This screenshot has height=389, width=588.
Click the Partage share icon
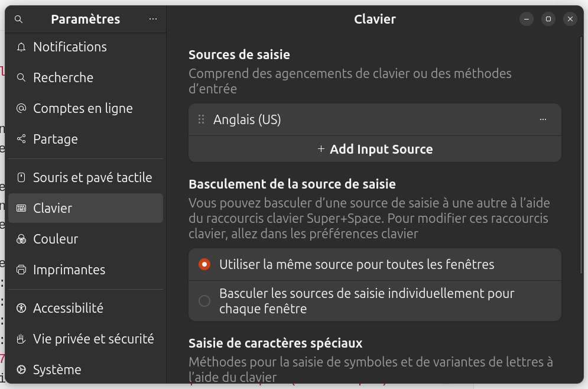point(22,140)
